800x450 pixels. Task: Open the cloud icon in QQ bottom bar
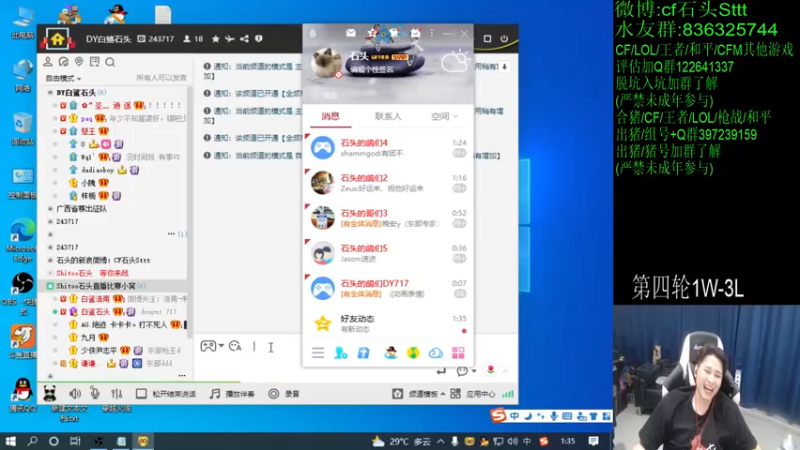tap(436, 353)
